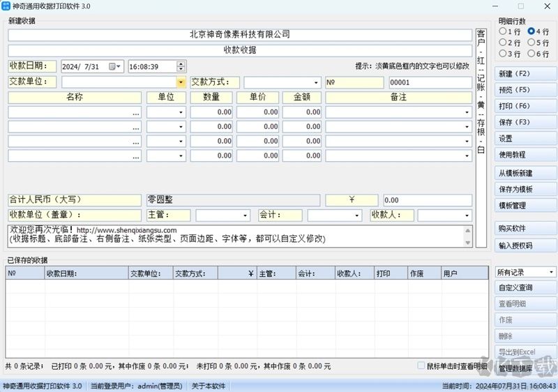Choose the 6 行 detail rows option
Viewport: 558px width, 392px height.
pos(532,54)
